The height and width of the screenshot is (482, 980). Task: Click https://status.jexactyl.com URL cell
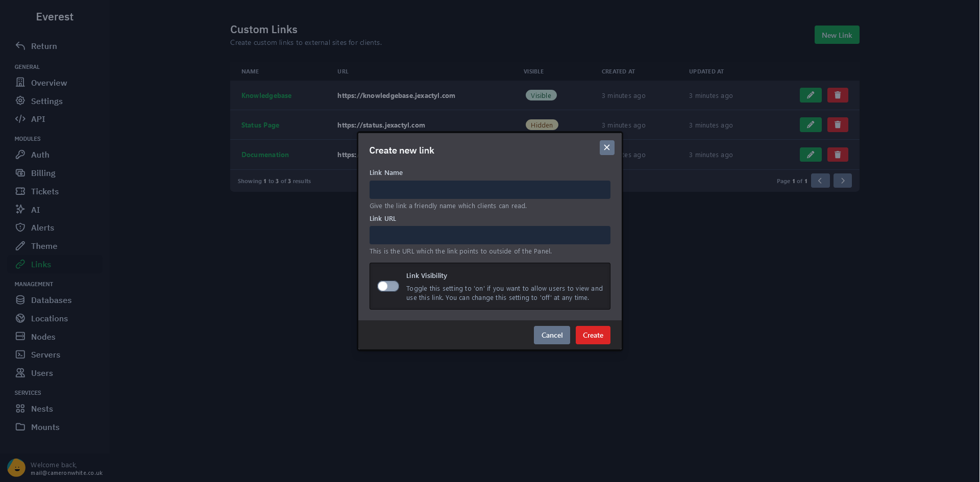[381, 125]
